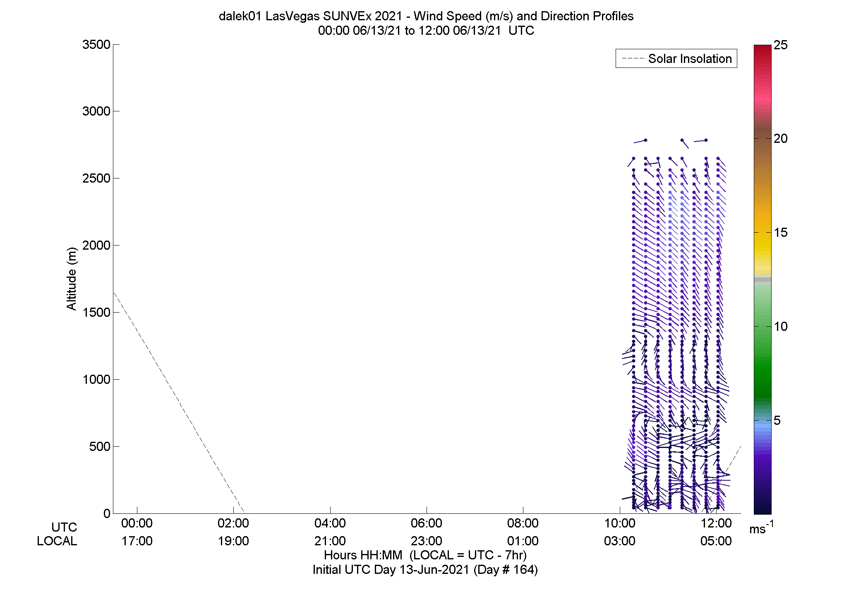This screenshot has height=590, width=868.
Task: Click the LOCAL 05:00 time label
Action: tap(716, 541)
